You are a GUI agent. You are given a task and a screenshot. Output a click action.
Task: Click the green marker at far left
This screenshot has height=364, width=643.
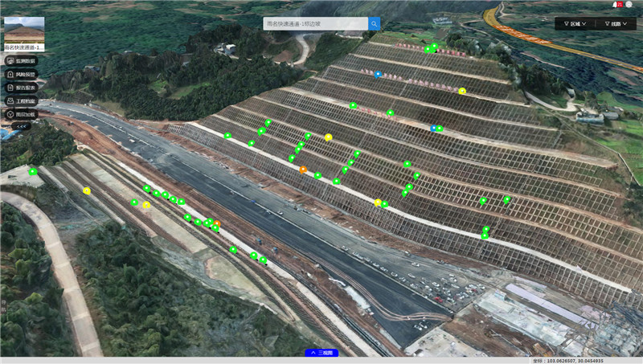(x=33, y=171)
